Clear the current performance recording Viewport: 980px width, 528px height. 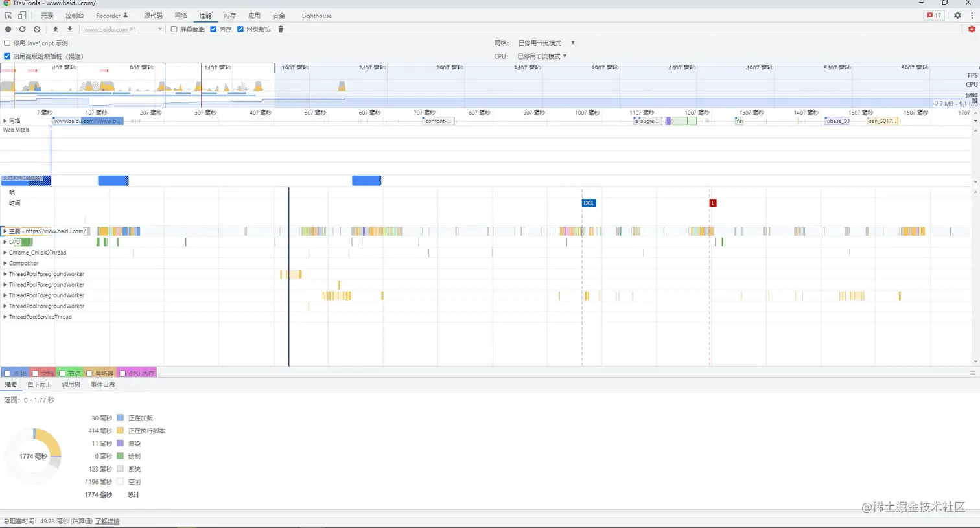coord(37,29)
